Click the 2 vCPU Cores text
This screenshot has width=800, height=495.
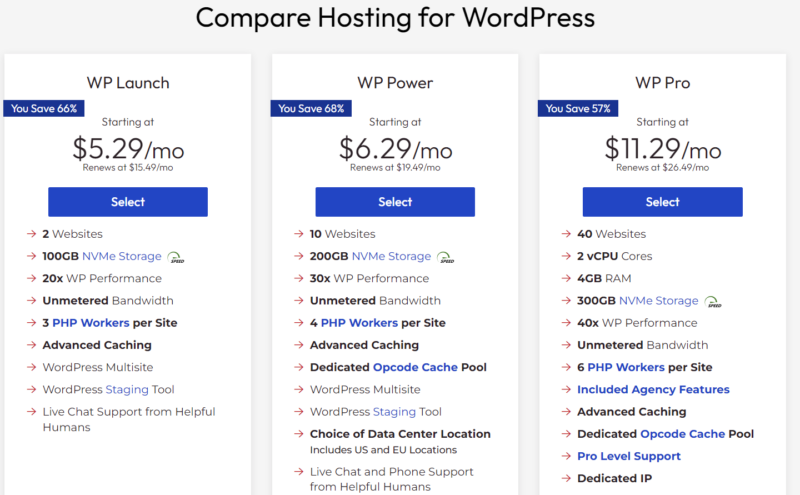click(x=614, y=256)
